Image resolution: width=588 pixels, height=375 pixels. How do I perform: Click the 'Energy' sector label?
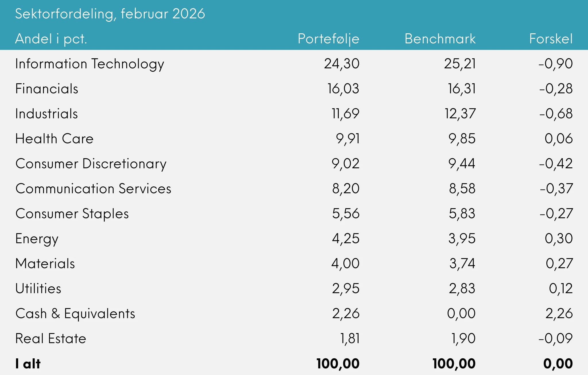(37, 239)
